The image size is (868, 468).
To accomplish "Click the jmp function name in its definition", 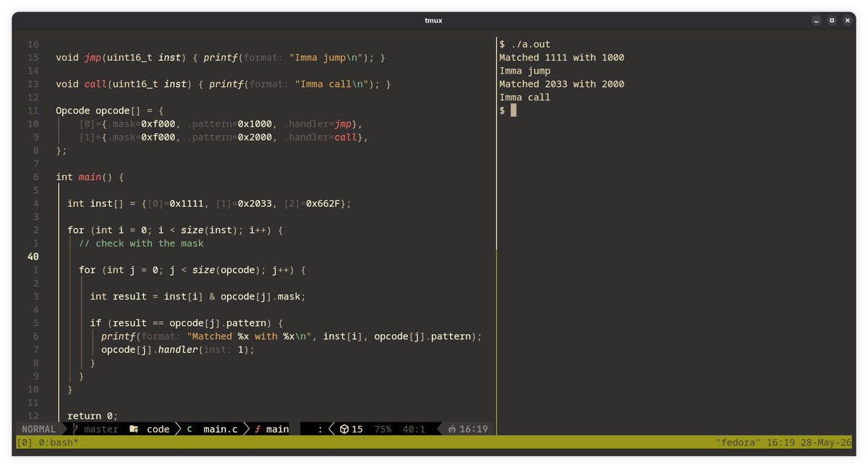I will [93, 57].
